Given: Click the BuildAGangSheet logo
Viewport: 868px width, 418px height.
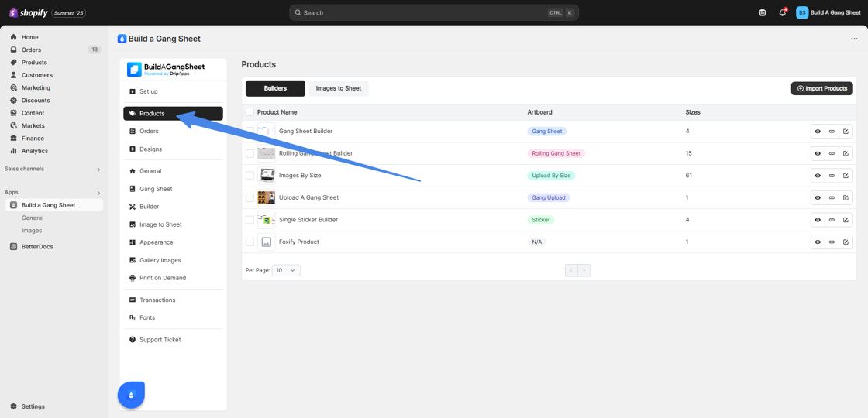Looking at the screenshot, I should (166, 69).
